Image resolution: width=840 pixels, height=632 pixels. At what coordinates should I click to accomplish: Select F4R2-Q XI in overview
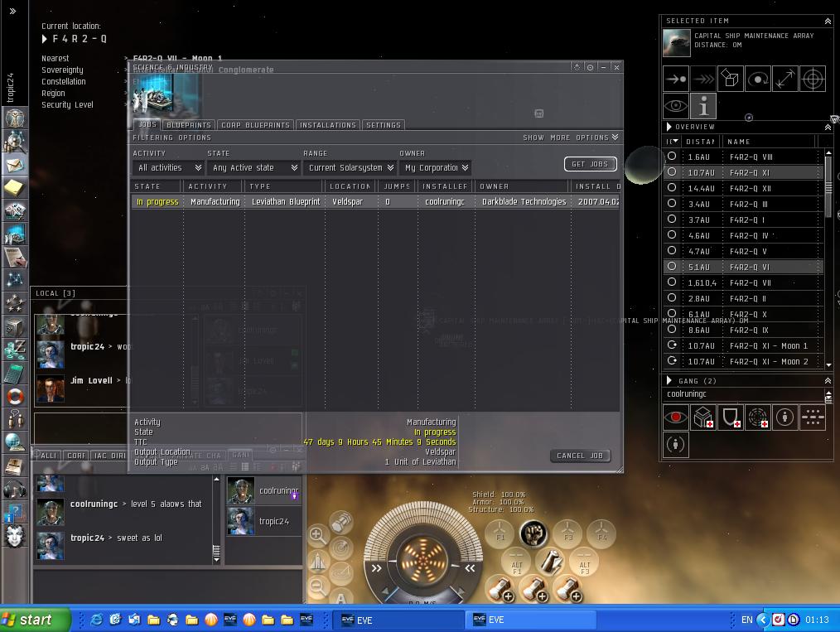[745, 172]
